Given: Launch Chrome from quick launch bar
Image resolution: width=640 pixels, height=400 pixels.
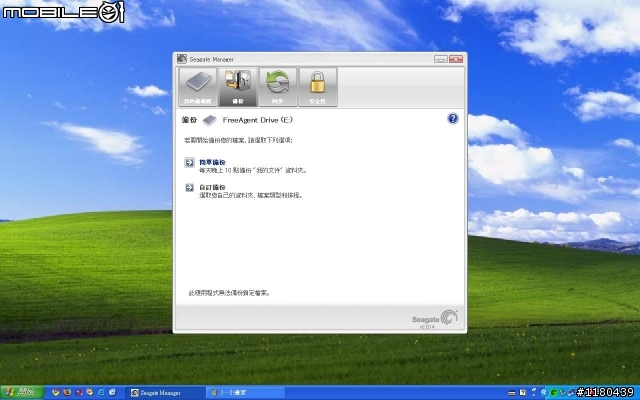Looking at the screenshot, I should coord(56,393).
